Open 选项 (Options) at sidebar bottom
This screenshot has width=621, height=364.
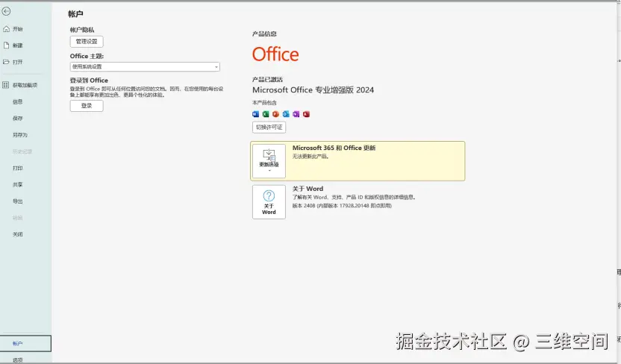(x=17, y=360)
